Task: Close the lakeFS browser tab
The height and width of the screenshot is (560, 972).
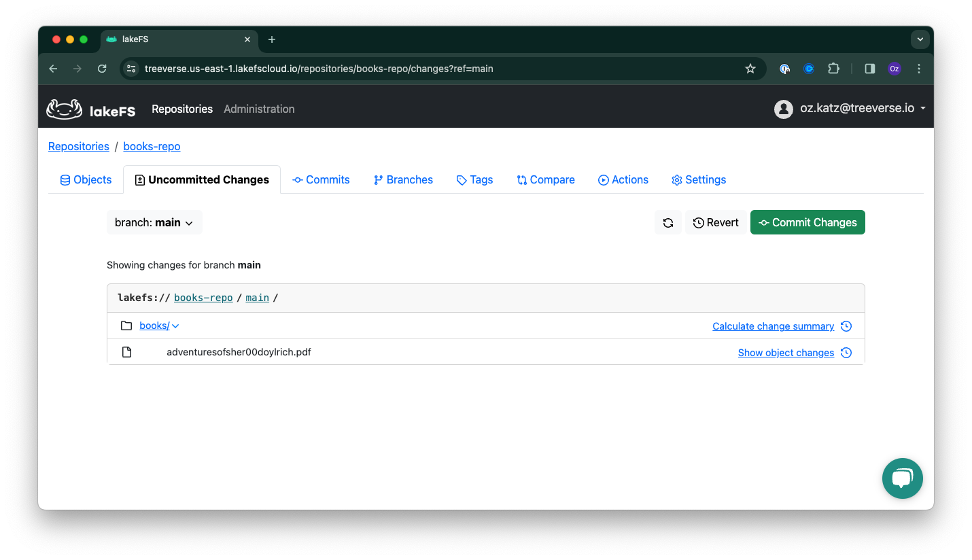Action: click(247, 39)
